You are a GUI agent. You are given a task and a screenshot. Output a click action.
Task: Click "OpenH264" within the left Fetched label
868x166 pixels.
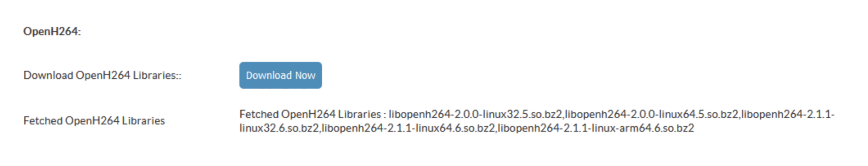coord(92,121)
